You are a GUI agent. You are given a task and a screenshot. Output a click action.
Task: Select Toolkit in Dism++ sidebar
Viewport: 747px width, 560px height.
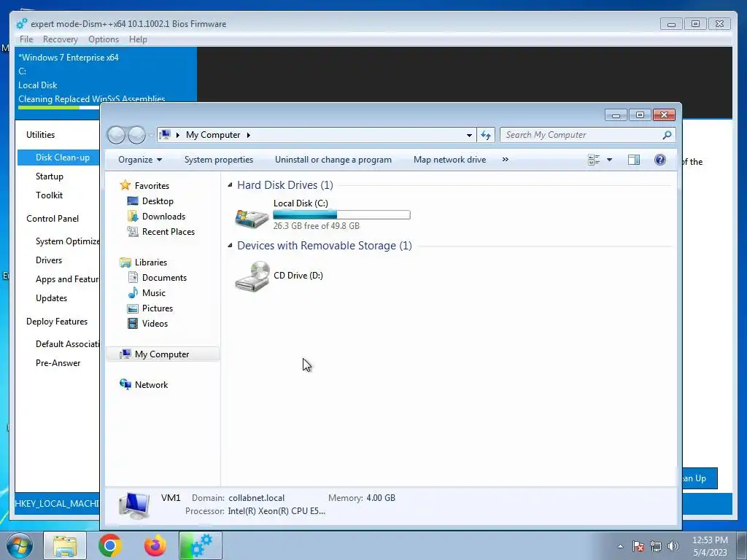[x=49, y=195]
